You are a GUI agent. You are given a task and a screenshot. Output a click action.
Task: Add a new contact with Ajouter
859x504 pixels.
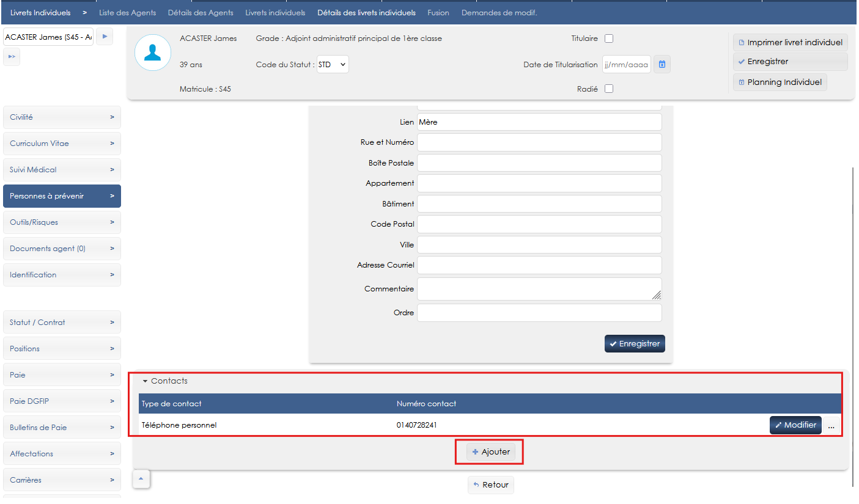coord(490,452)
